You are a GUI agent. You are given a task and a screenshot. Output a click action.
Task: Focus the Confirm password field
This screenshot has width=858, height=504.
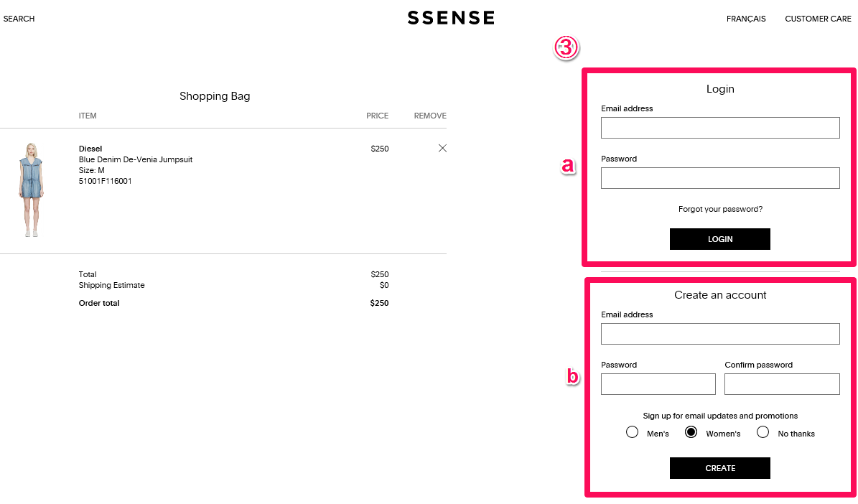(x=782, y=384)
